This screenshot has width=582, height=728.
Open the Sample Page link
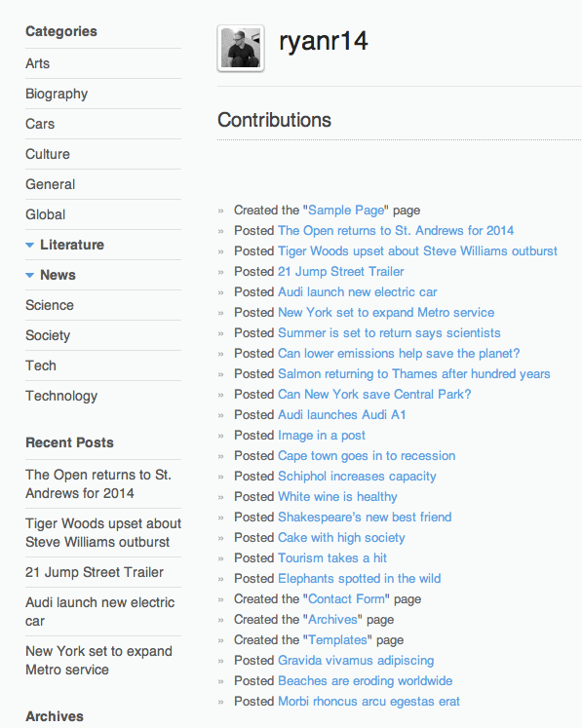(x=346, y=211)
